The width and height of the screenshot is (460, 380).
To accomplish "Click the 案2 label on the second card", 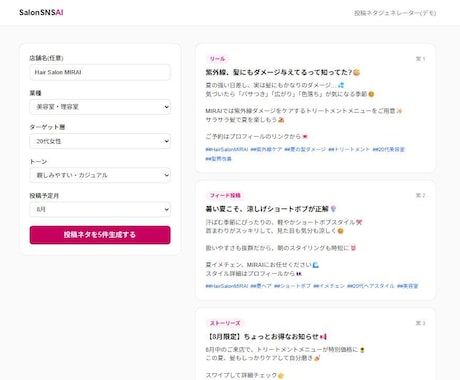I will 420,196.
